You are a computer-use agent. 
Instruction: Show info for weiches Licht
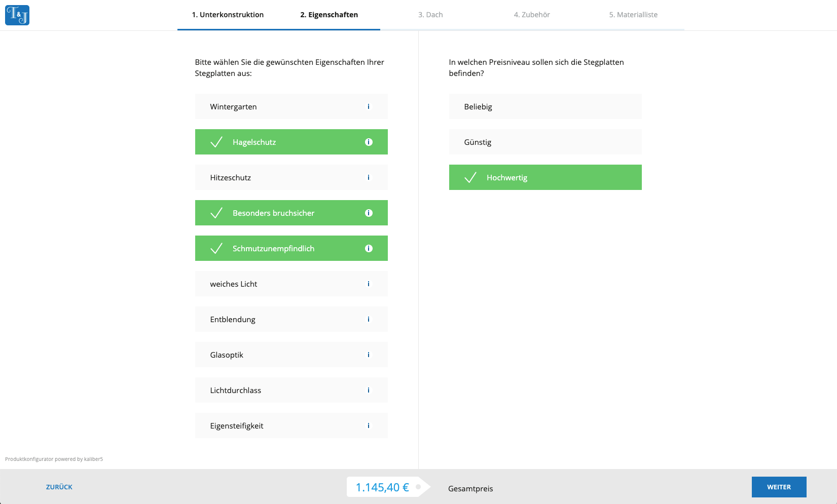(369, 284)
